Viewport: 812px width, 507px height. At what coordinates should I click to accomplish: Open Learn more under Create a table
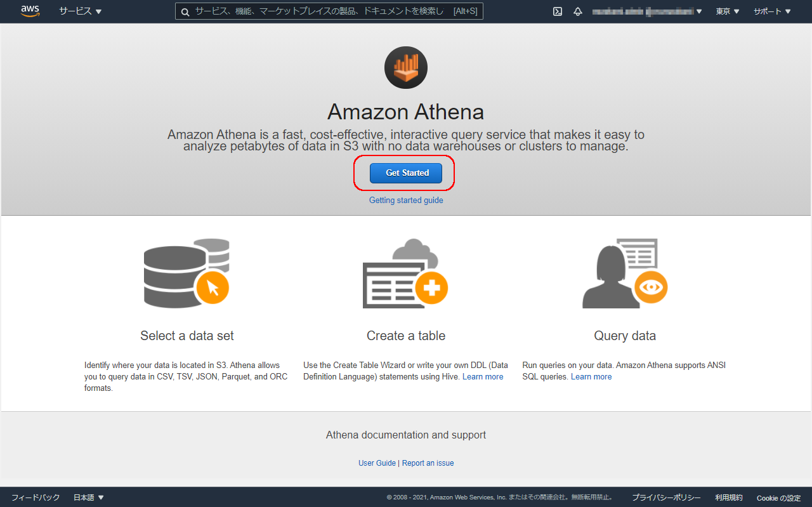pos(483,376)
